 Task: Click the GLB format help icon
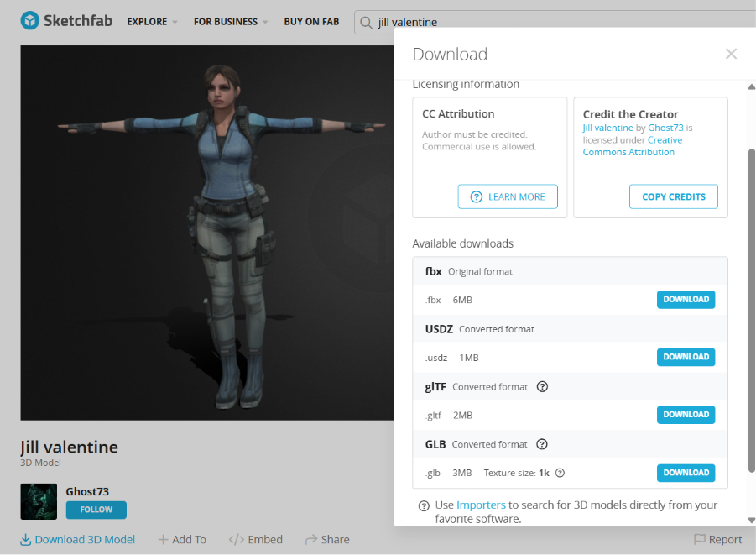pyautogui.click(x=542, y=444)
